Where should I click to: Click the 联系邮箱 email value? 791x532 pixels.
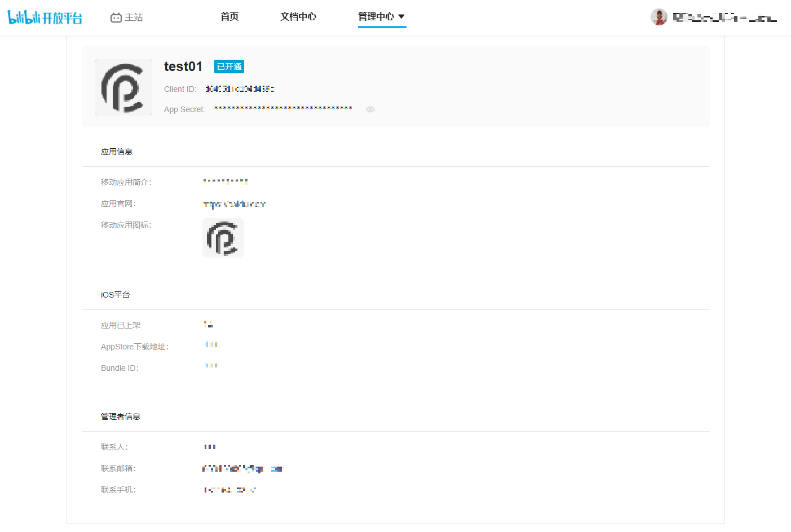tap(242, 468)
